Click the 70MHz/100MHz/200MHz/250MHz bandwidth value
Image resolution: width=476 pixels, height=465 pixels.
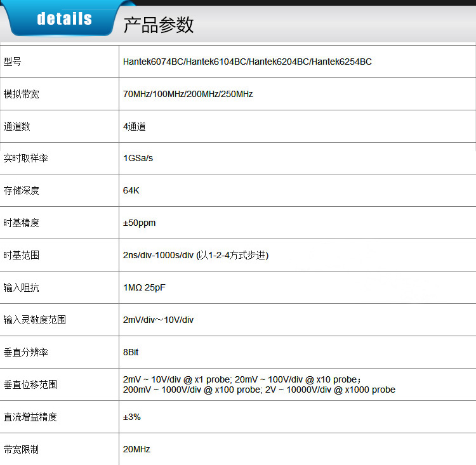[188, 94]
